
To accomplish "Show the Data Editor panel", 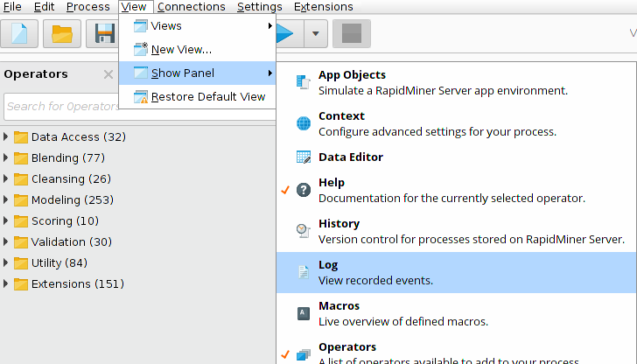I will coord(350,157).
